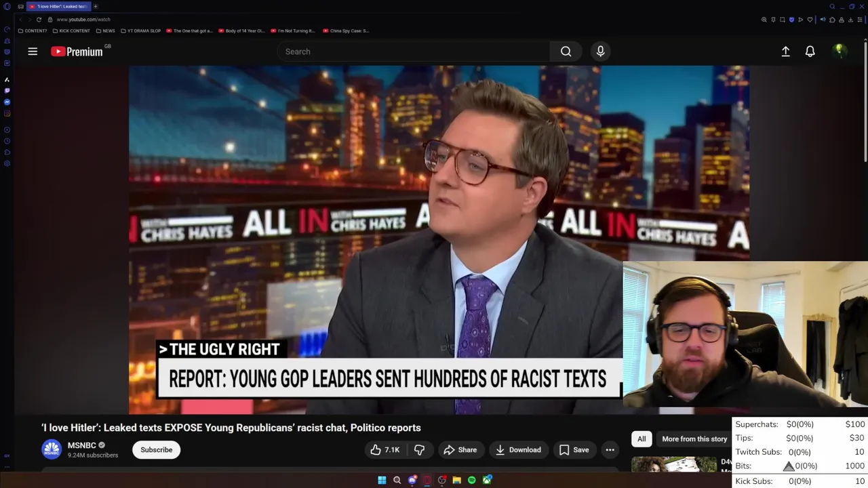This screenshot has height=488, width=868.
Task: Open the browser downloads icon
Action: click(850, 20)
